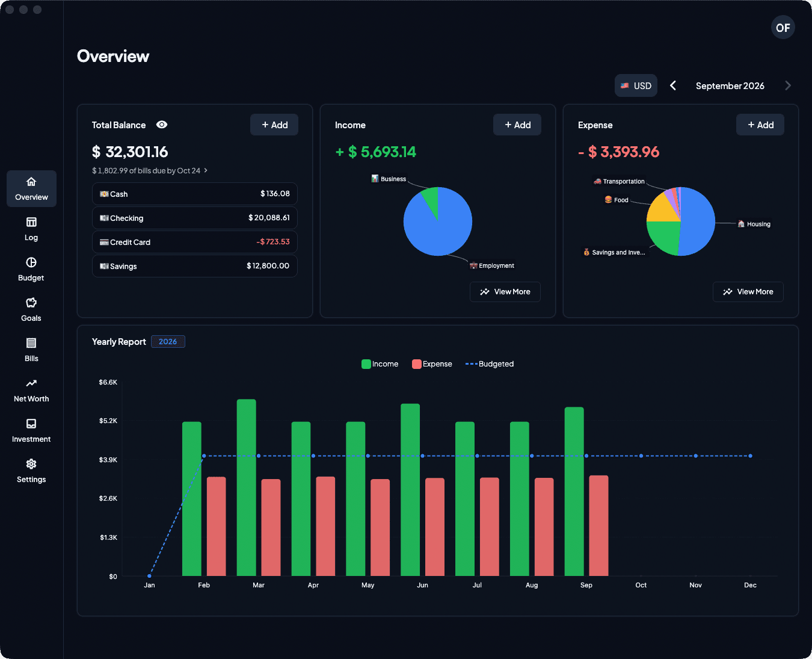
Task: Open the Settings gear icon
Action: coord(31,464)
